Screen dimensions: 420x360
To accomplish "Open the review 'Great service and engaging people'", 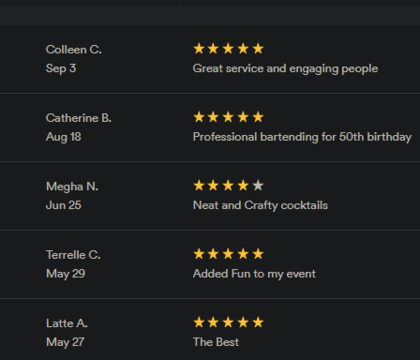I will (x=285, y=69).
